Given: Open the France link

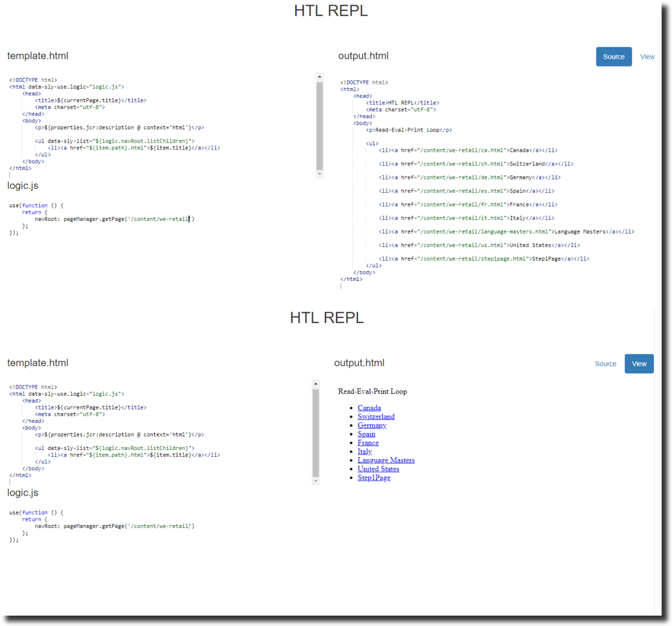Looking at the screenshot, I should click(x=368, y=443).
